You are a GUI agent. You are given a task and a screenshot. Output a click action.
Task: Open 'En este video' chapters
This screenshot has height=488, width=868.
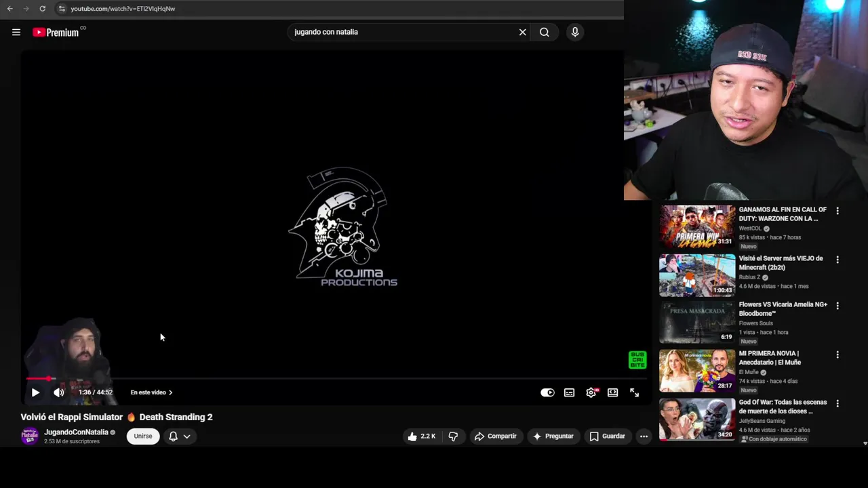[x=151, y=392]
